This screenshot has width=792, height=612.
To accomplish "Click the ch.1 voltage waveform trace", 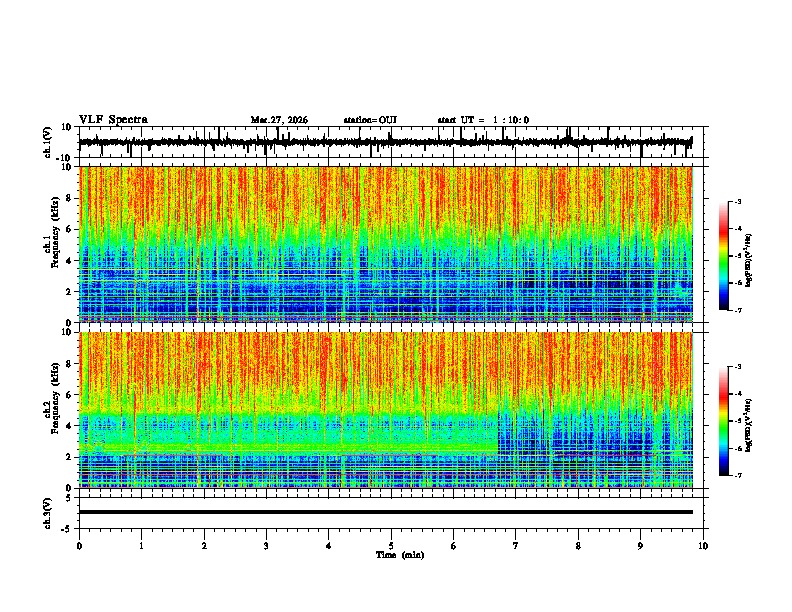I will click(x=385, y=142).
